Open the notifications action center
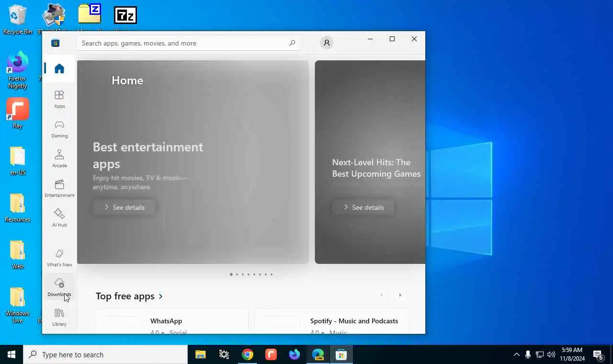Screen dimensions: 613x364 (598, 354)
